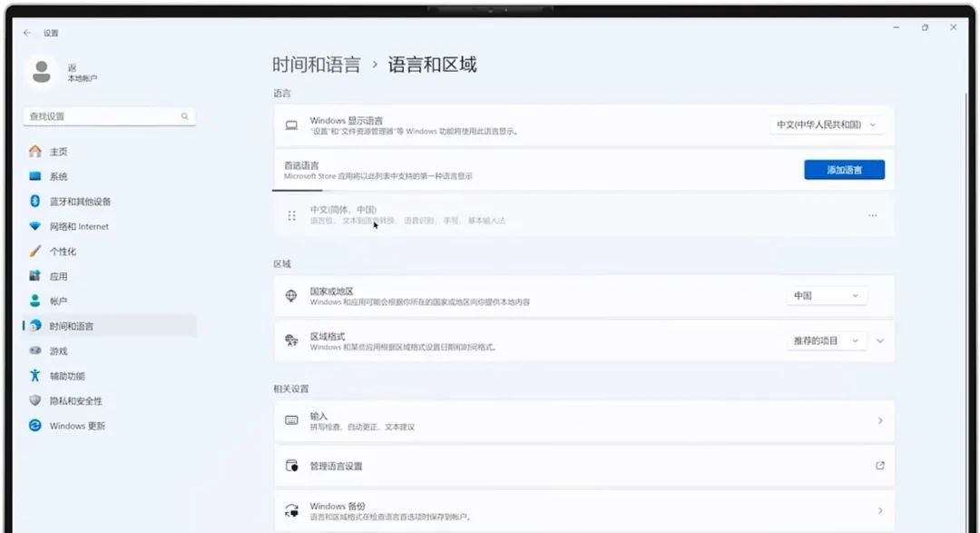Open the 推荐的项目 regional format dropdown
980x533 pixels.
[x=827, y=341]
